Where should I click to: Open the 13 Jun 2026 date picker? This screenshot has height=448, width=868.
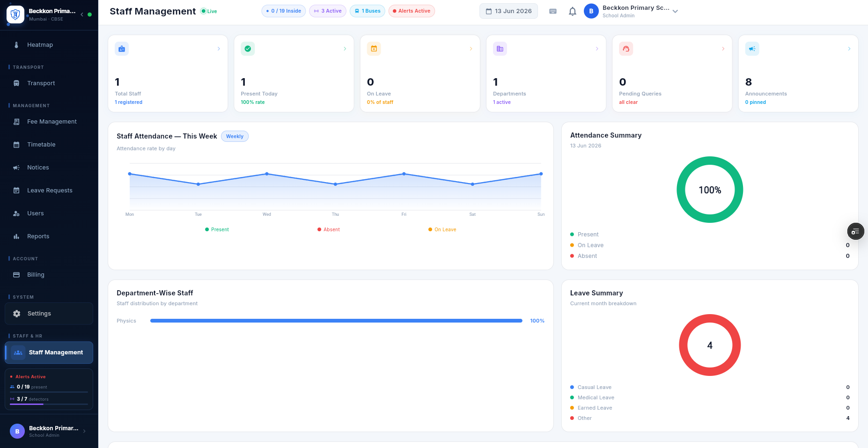click(x=508, y=11)
